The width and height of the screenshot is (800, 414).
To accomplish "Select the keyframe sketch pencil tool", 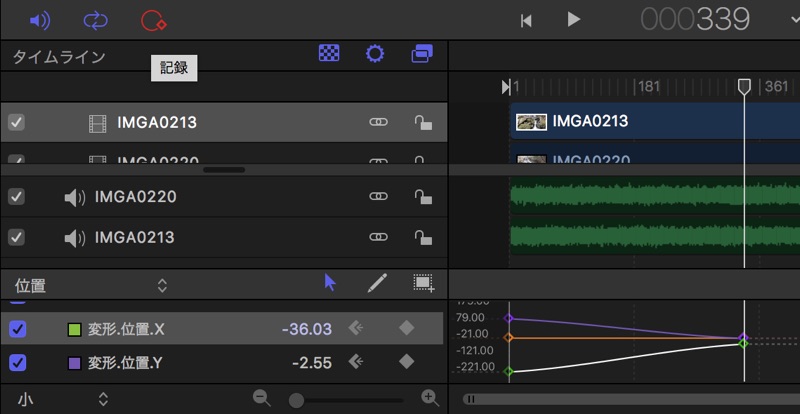I will click(x=377, y=283).
